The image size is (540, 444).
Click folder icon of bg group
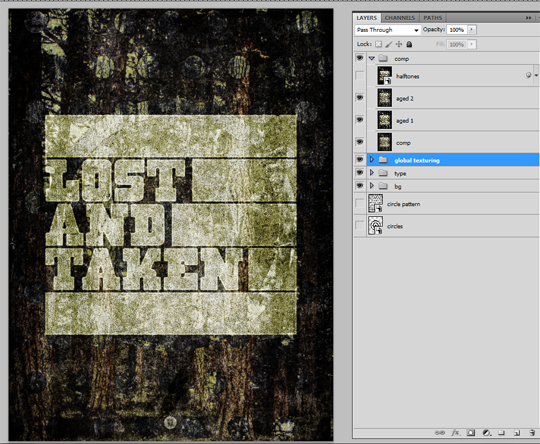pos(383,186)
